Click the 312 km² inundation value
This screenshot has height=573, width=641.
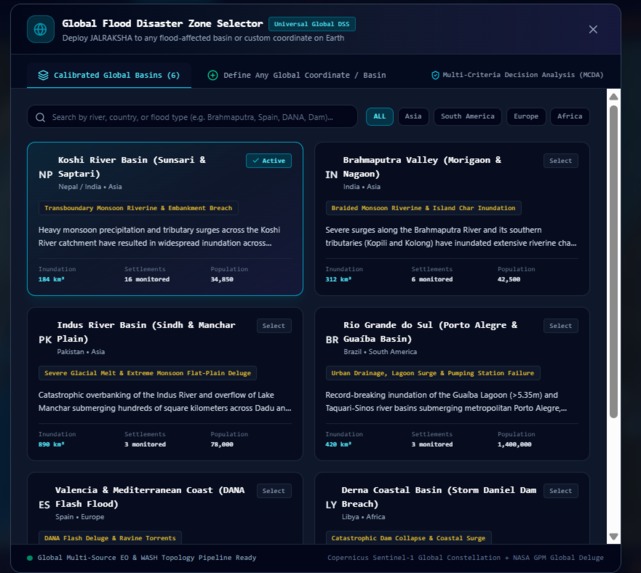[x=338, y=280]
